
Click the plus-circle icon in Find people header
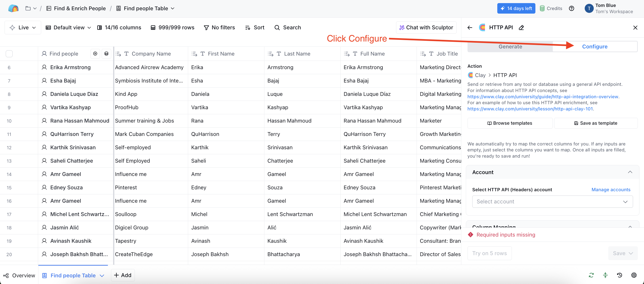coord(95,54)
